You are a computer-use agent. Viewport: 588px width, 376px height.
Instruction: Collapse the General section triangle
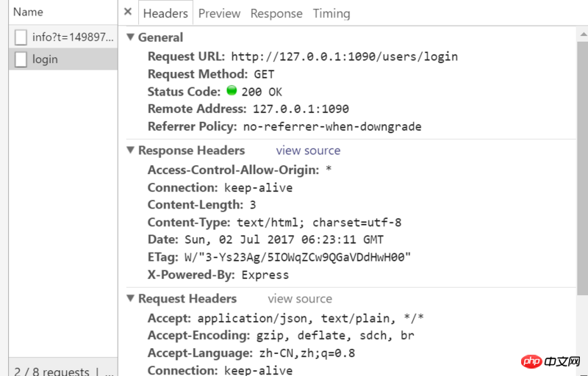coord(130,37)
